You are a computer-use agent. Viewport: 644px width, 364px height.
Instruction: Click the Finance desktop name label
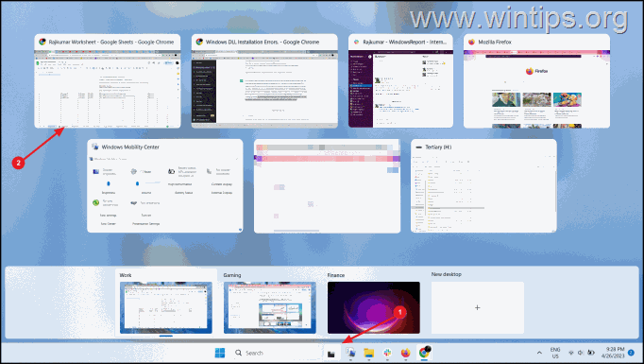tap(336, 275)
